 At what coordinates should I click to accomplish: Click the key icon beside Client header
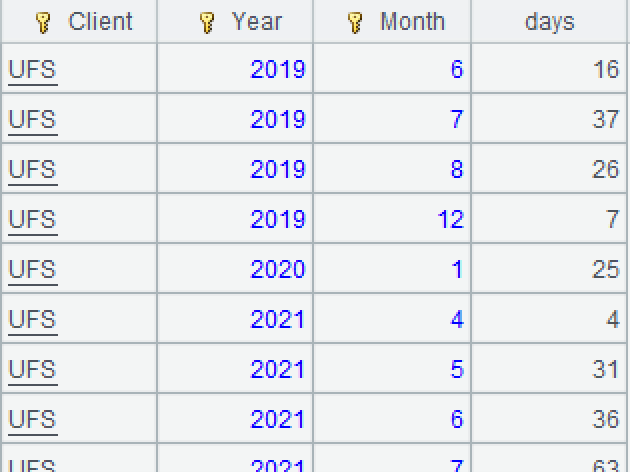[x=43, y=22]
